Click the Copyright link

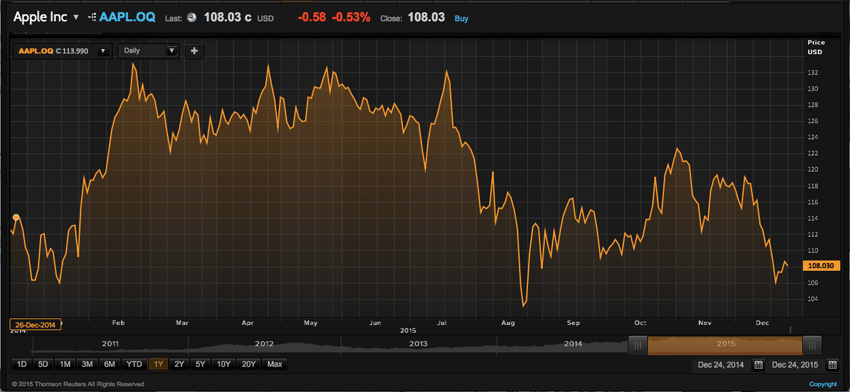823,384
